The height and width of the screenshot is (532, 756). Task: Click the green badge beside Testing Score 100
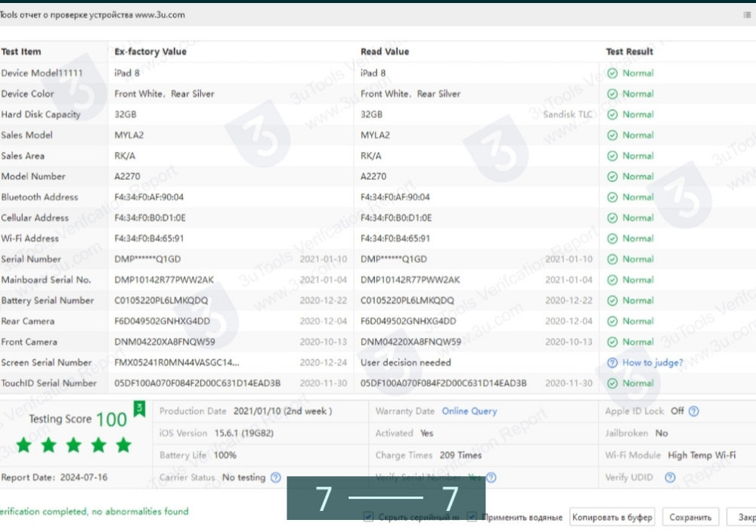click(139, 409)
